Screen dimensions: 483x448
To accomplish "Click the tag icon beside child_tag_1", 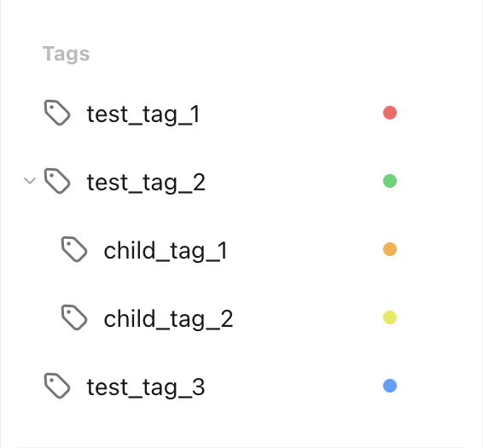I will tap(74, 249).
